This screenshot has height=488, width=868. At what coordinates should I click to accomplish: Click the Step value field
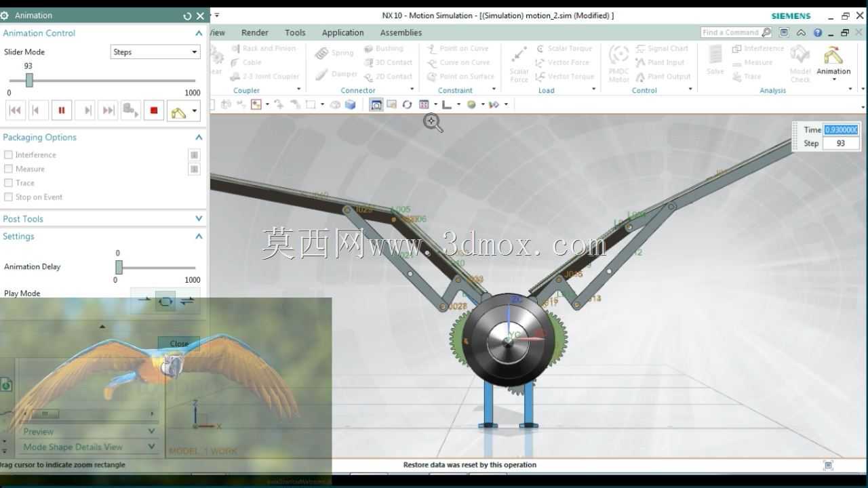pos(841,143)
